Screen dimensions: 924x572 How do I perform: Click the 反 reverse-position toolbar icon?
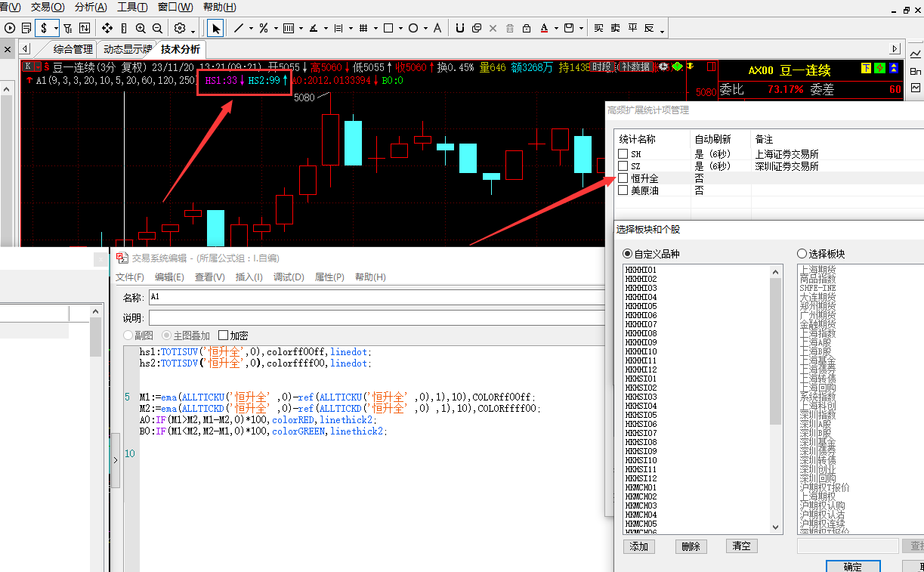pos(649,28)
